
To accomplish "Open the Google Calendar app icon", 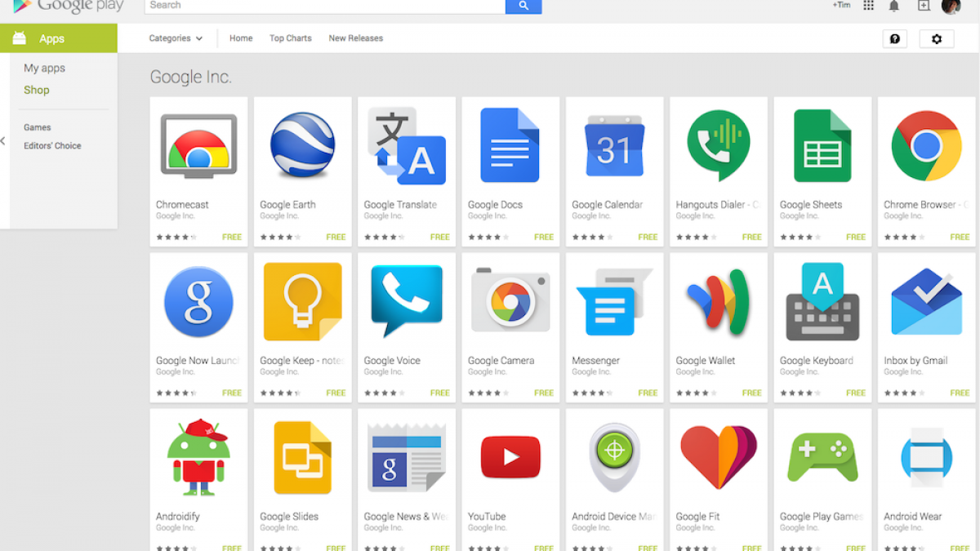I will pyautogui.click(x=614, y=145).
